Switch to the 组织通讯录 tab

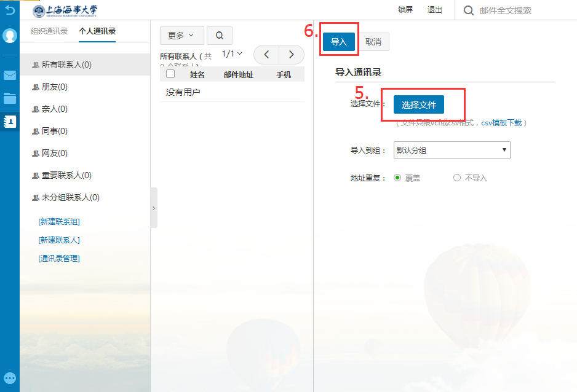tap(49, 31)
